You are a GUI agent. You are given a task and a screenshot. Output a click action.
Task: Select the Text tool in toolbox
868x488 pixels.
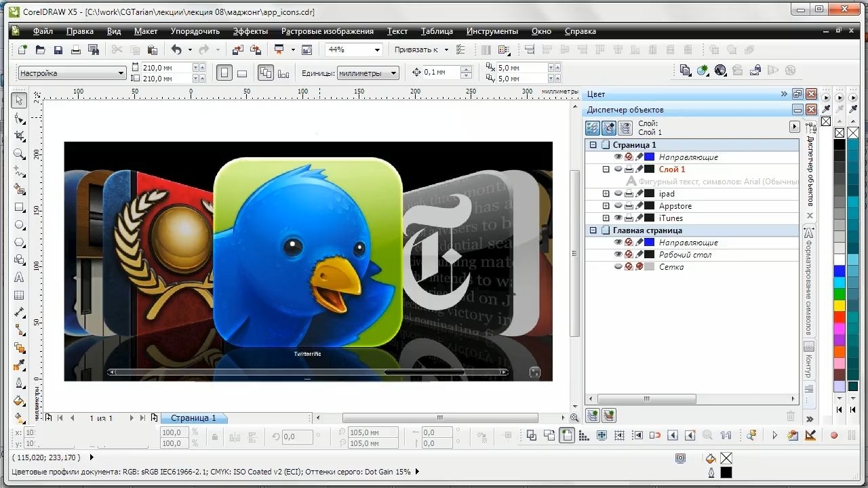coord(19,277)
